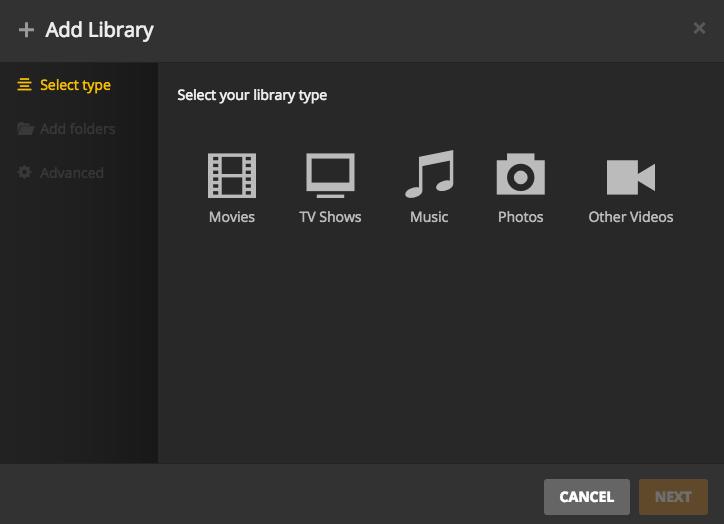Image resolution: width=724 pixels, height=524 pixels.
Task: Choose the TV Shows monitor icon
Action: pos(330,176)
